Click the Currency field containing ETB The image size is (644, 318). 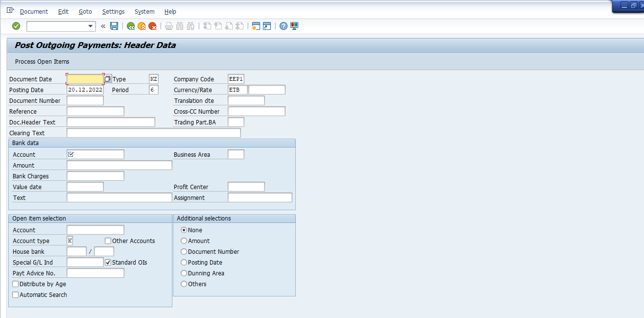(x=238, y=90)
